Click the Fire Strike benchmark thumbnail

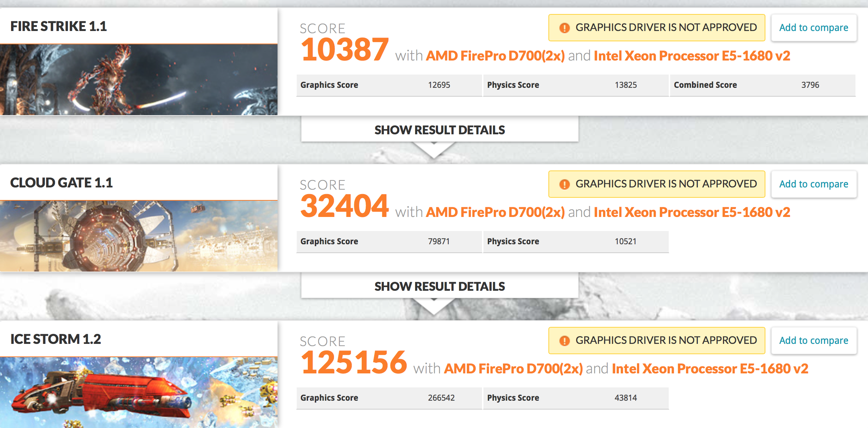pyautogui.click(x=139, y=80)
